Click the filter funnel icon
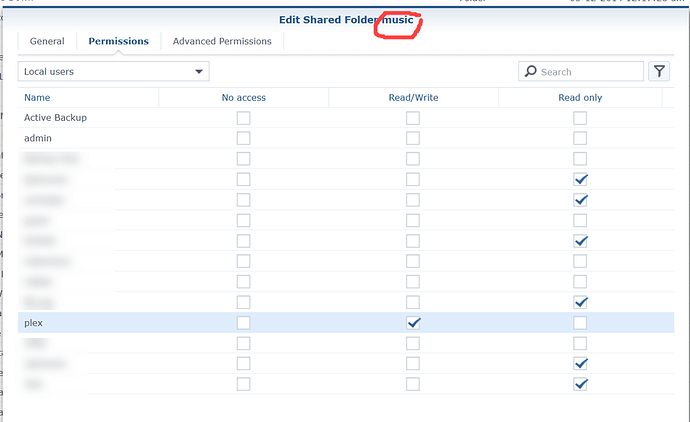690x422 pixels. tap(659, 71)
